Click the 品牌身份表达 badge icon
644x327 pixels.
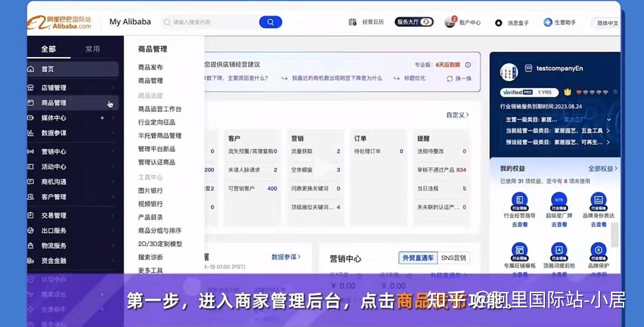[598, 201]
